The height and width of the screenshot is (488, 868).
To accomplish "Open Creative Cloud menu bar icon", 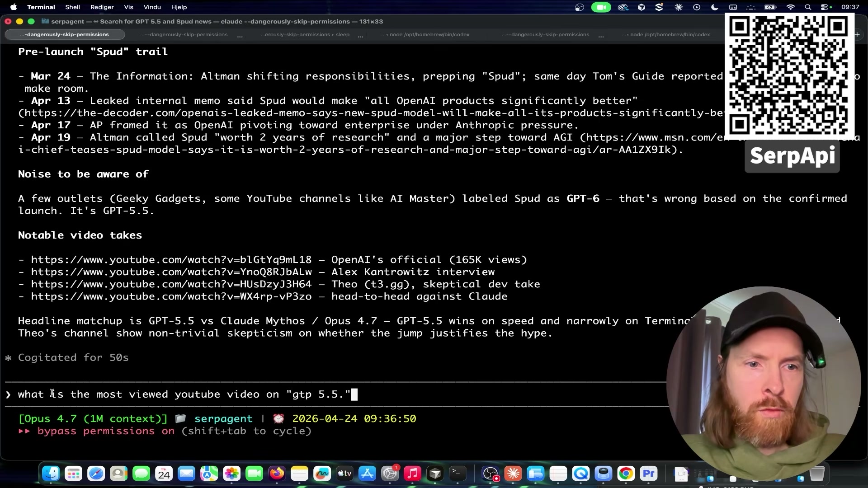I will [x=623, y=7].
